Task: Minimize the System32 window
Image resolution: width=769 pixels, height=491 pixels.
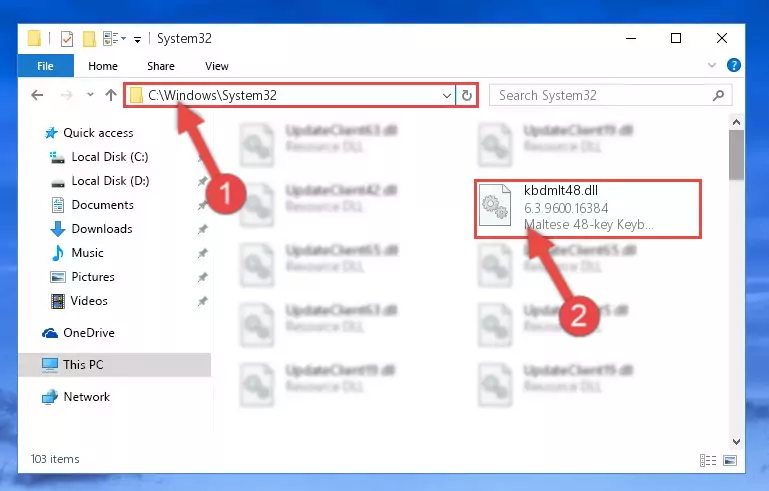Action: coord(631,38)
